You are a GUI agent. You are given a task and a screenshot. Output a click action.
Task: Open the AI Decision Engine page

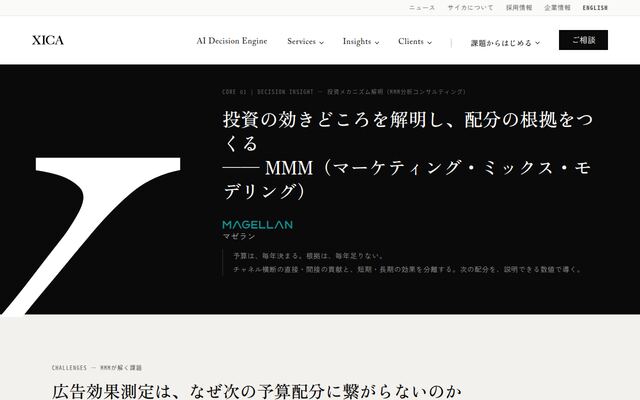pos(232,41)
